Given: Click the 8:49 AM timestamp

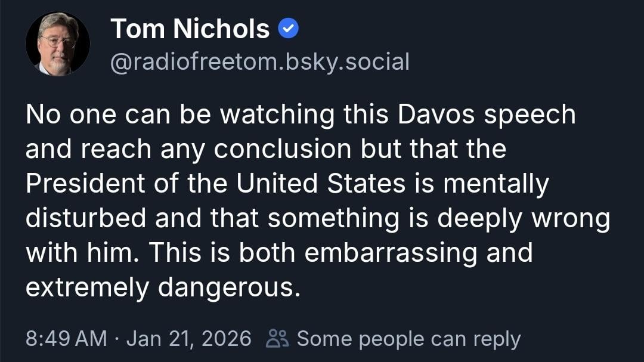Looking at the screenshot, I should tap(66, 339).
